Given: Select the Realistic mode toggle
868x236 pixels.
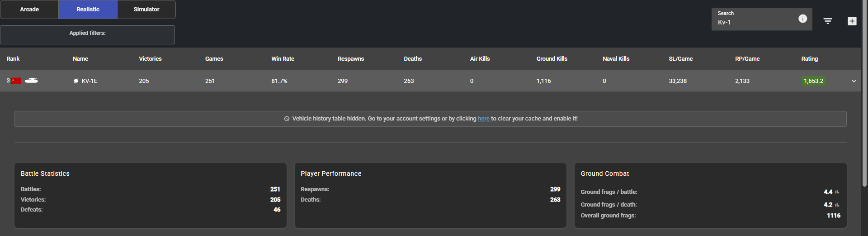Looking at the screenshot, I should pos(88,10).
